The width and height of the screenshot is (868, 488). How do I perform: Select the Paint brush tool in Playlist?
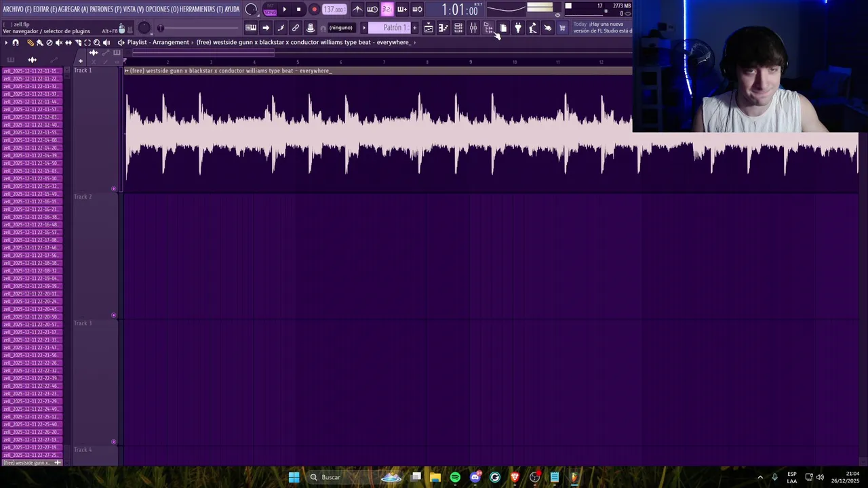pos(40,43)
